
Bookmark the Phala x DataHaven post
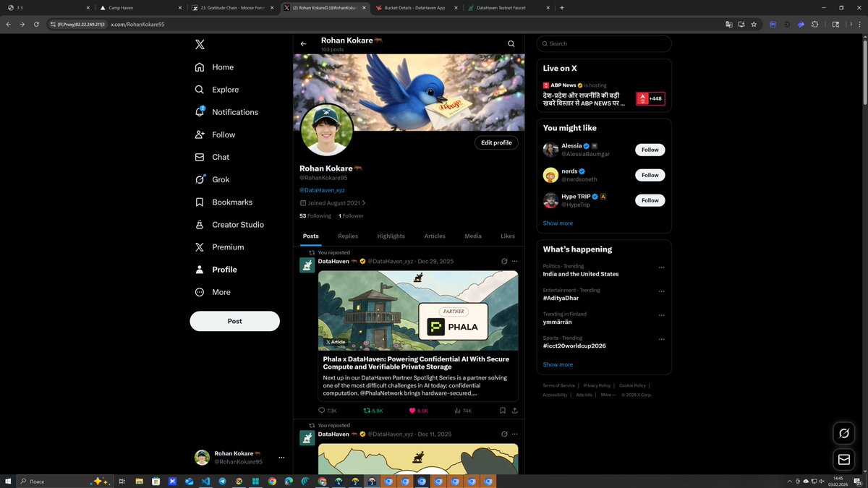503,411
